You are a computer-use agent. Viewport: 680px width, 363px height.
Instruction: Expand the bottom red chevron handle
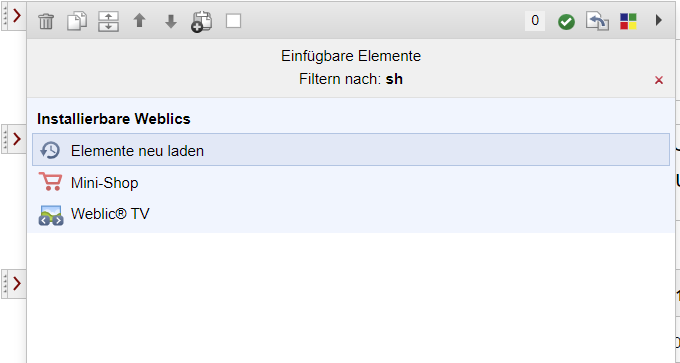tap(14, 284)
